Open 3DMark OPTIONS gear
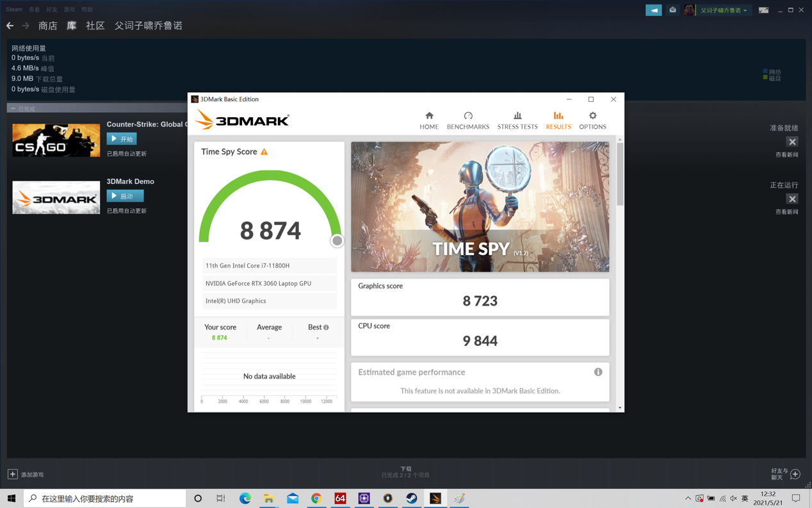The height and width of the screenshot is (508, 812). tap(592, 120)
